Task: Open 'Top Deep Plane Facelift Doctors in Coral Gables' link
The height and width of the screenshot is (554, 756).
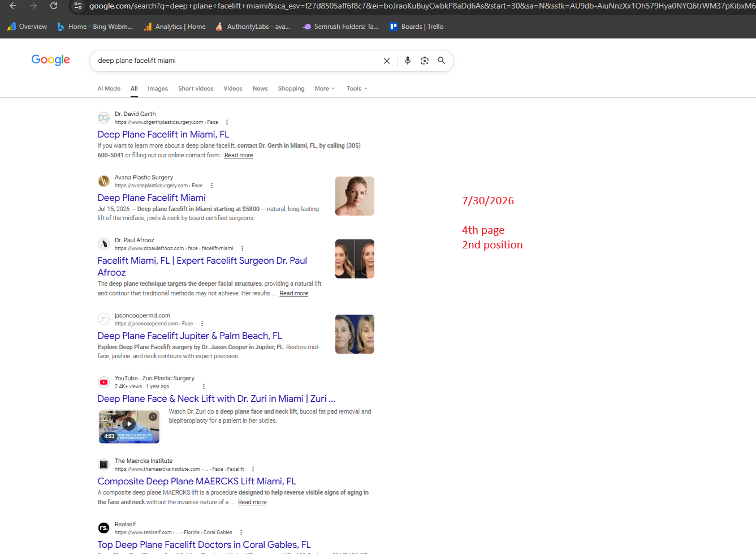Action: coord(204,545)
